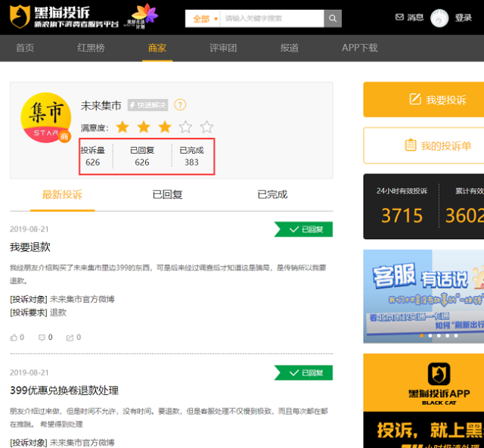Image resolution: width=484 pixels, height=448 pixels.
Task: Click the 未来集市 merchant logo
Action: [45, 118]
